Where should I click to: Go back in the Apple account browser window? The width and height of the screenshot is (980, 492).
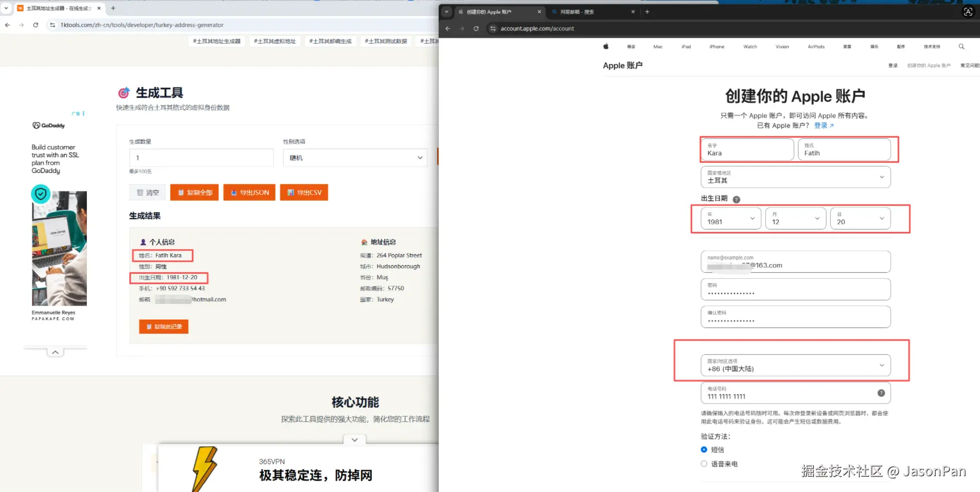click(448, 28)
